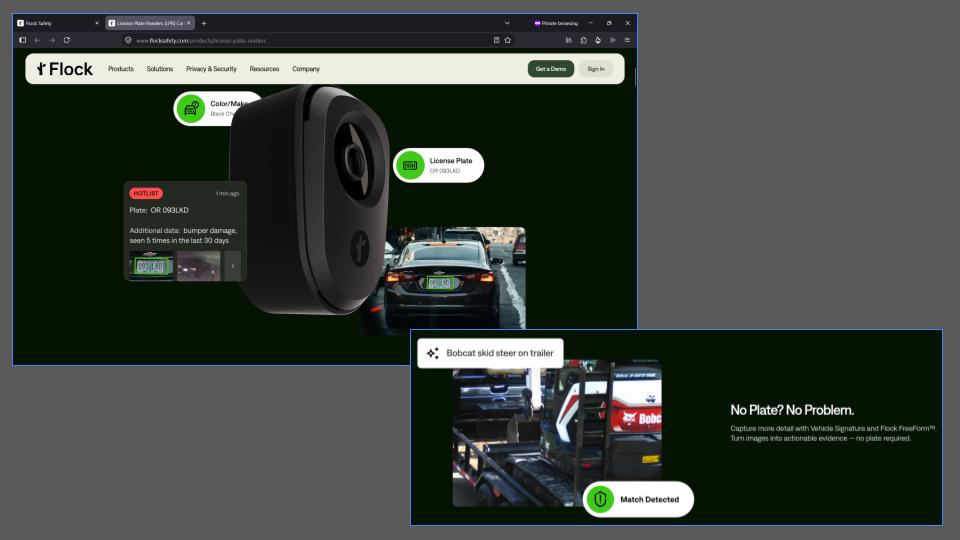960x540 pixels.
Task: Select the License Plate Readers browser tab
Action: [x=149, y=23]
